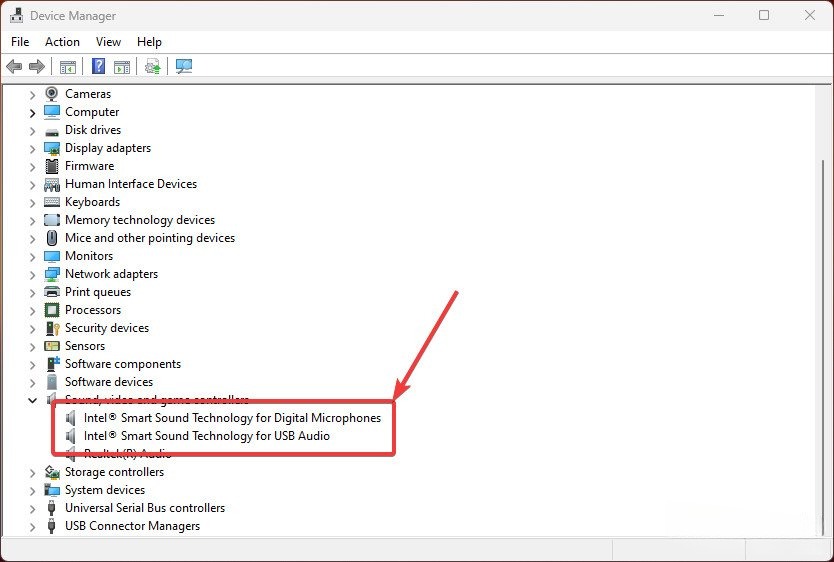Expand the Network adapters node
The height and width of the screenshot is (562, 834).
(x=32, y=275)
